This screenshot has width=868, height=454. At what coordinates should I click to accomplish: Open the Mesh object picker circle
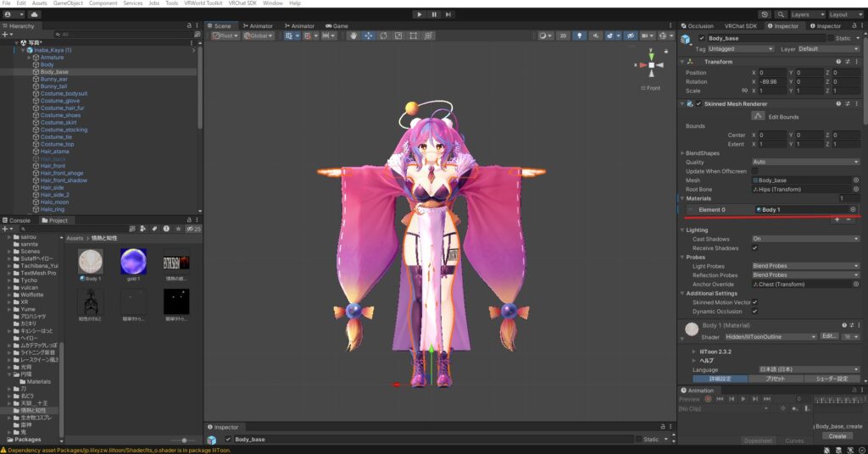(x=855, y=180)
